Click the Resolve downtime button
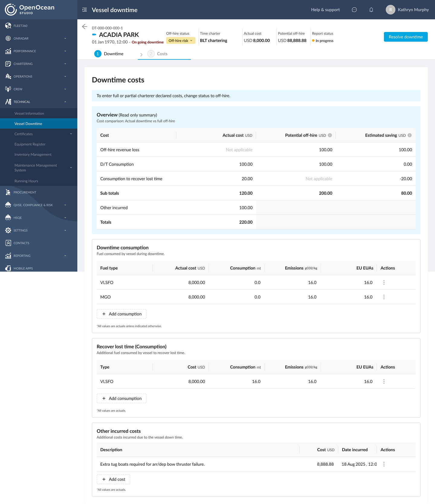The width and height of the screenshot is (435, 504). (405, 37)
